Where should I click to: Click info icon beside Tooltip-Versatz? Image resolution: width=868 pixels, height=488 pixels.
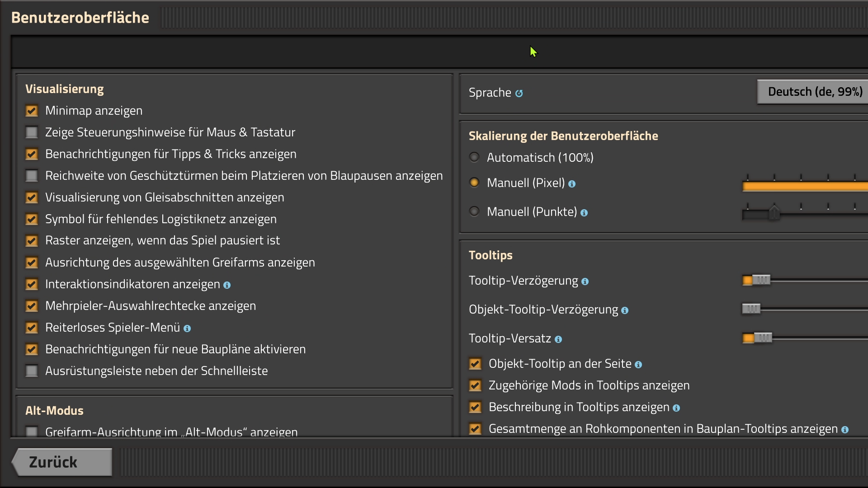point(558,339)
